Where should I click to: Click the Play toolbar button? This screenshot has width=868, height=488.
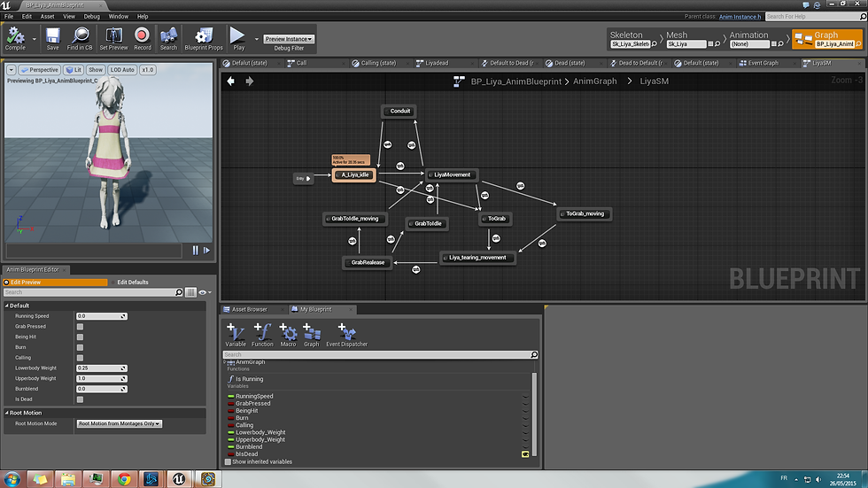238,38
